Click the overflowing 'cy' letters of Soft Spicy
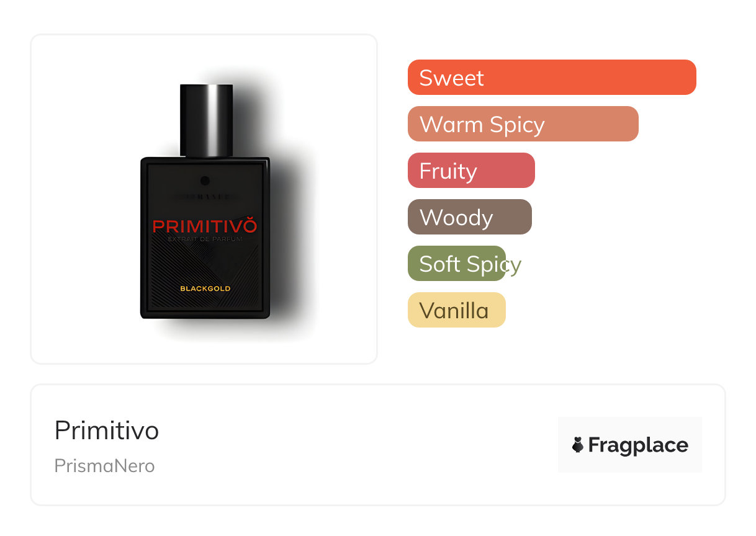This screenshot has height=536, width=756. tap(515, 266)
